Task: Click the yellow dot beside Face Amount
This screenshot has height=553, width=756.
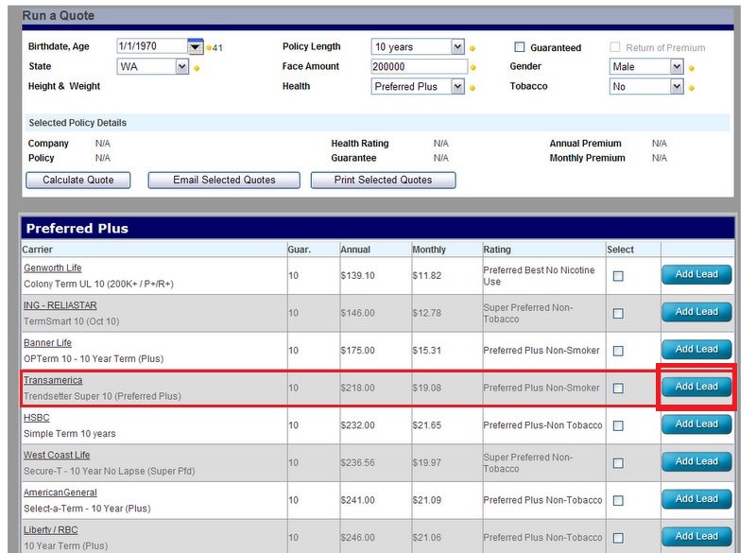Action: click(x=473, y=68)
